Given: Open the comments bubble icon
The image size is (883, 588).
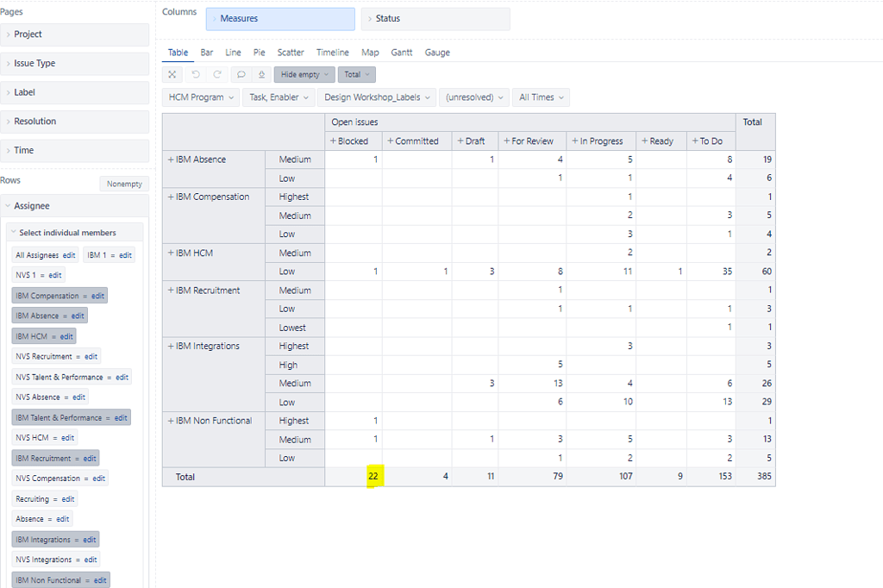Looking at the screenshot, I should pos(242,74).
